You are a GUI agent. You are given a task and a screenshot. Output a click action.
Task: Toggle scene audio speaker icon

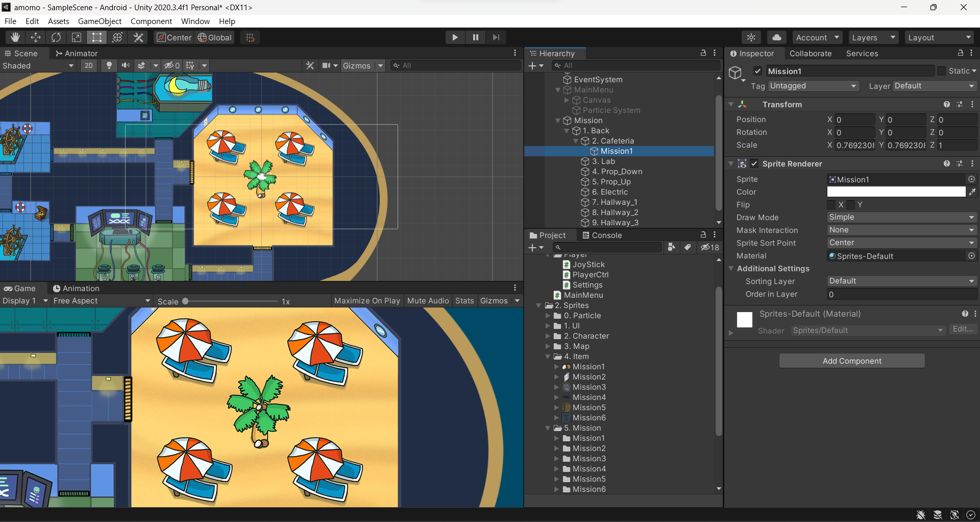tap(125, 65)
